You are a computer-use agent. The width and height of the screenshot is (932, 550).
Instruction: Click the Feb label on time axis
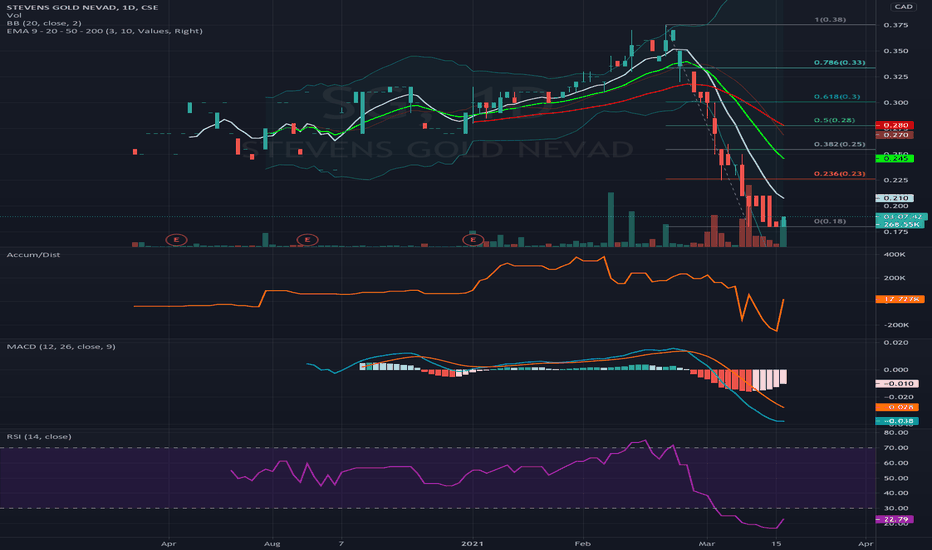[x=582, y=543]
